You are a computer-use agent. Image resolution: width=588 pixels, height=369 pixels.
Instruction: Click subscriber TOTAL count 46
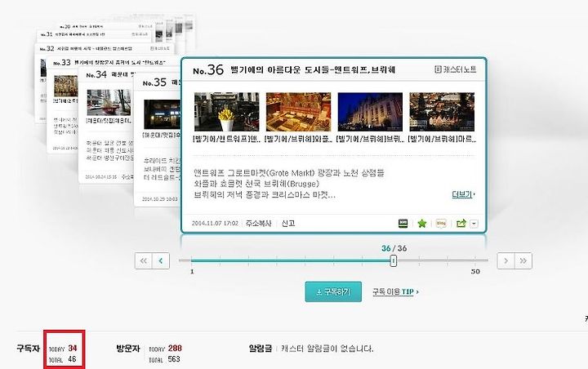[72, 359]
